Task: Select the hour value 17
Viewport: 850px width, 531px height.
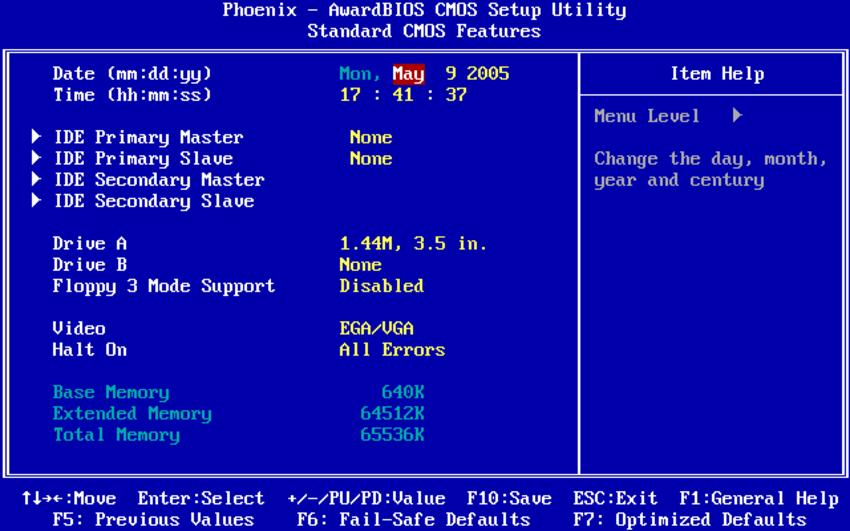Action: pyautogui.click(x=350, y=95)
